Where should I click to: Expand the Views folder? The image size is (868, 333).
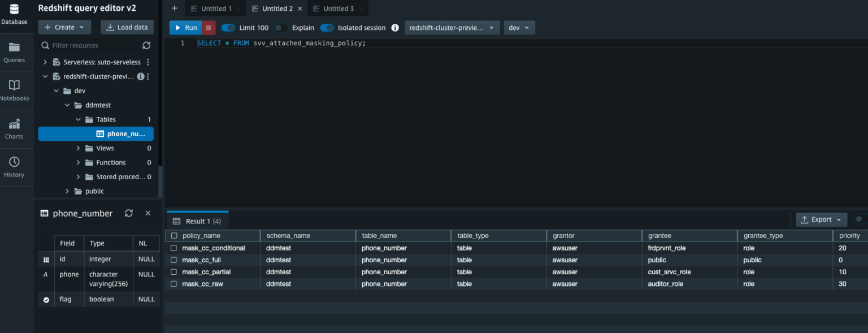[x=79, y=148]
